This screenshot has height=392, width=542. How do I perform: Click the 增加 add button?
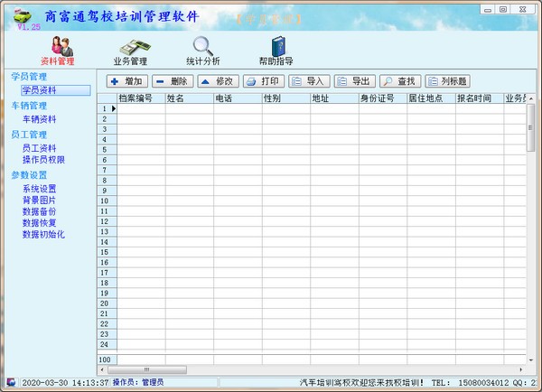pyautogui.click(x=126, y=81)
